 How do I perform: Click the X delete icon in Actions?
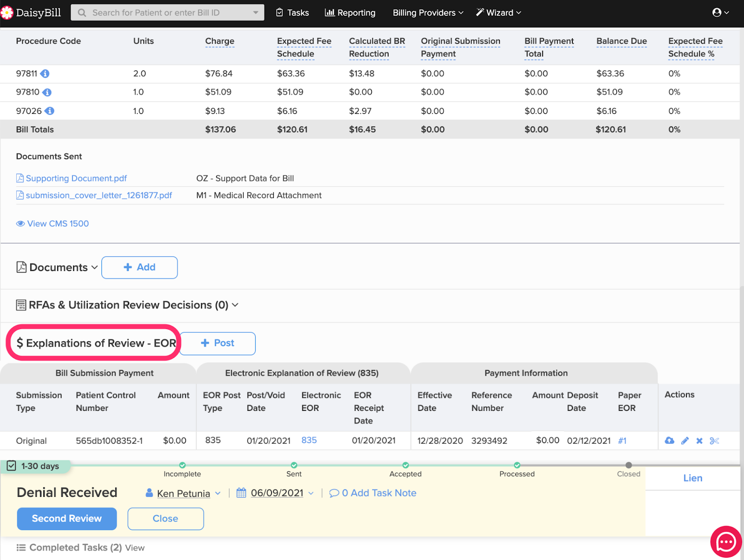pyautogui.click(x=699, y=441)
